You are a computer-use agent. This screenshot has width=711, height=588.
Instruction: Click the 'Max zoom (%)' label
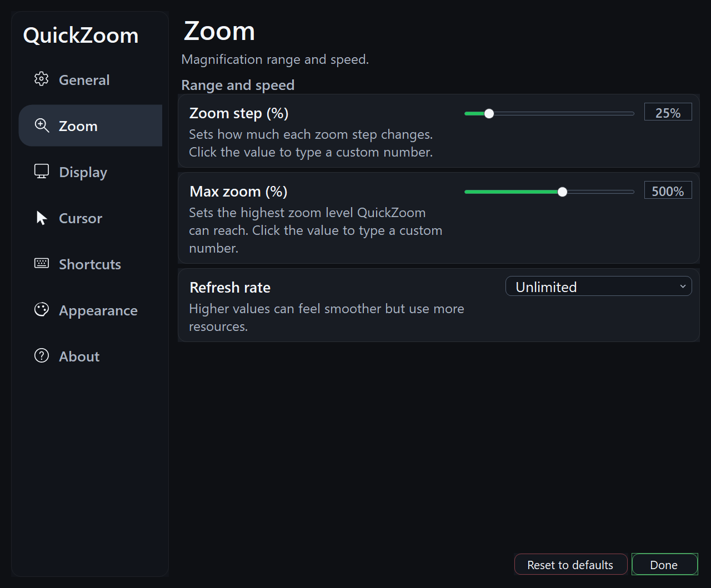238,192
